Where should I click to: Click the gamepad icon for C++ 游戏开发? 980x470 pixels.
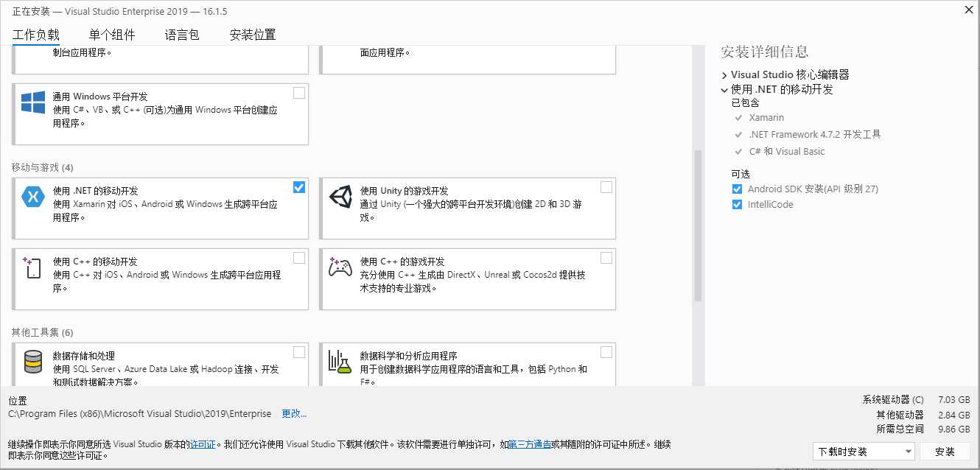coord(340,267)
